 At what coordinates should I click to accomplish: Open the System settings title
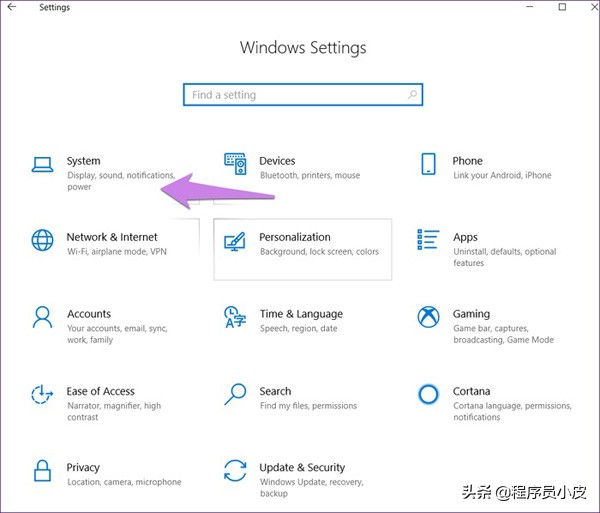[x=83, y=161]
